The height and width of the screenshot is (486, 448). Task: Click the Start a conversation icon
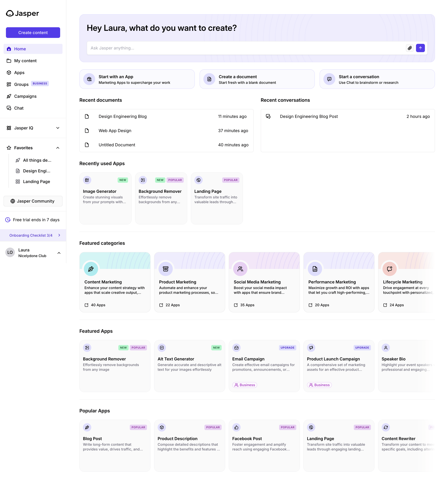329,79
